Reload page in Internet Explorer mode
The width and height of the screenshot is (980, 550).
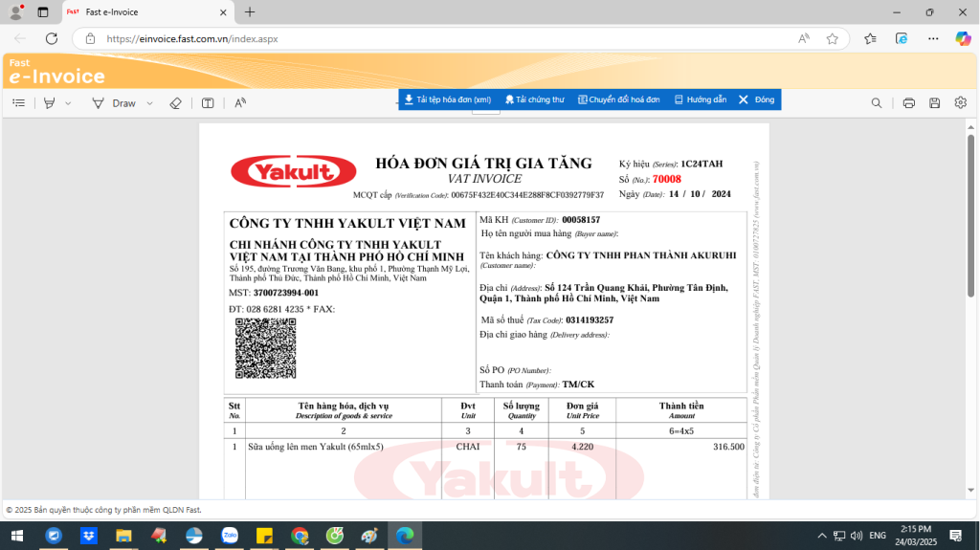902,39
